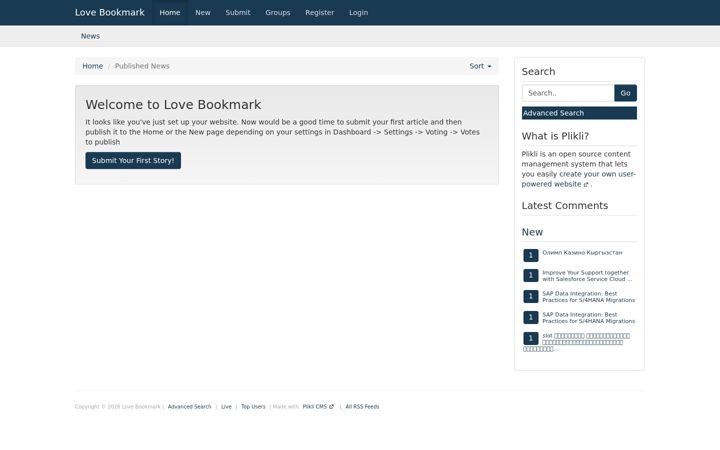Open first SAP Data Integration story link
Screen dimensions: 720x450
click(x=588, y=297)
